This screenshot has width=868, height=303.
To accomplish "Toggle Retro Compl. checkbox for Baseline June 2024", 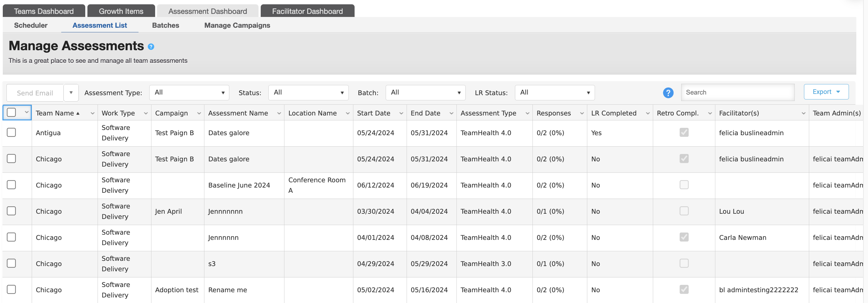I will 684,185.
